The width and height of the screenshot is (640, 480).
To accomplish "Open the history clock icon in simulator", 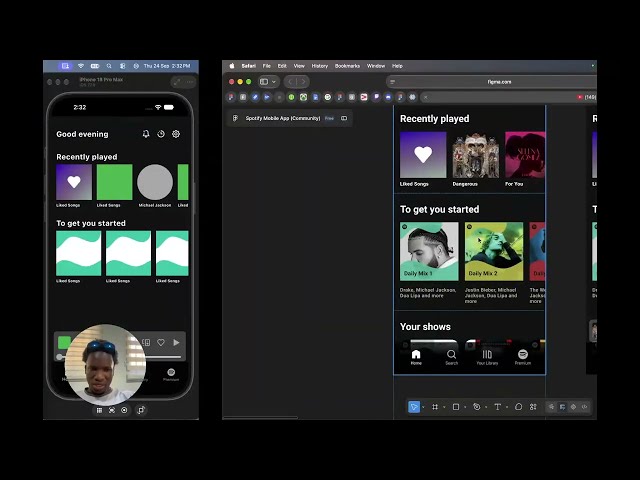I will (161, 134).
